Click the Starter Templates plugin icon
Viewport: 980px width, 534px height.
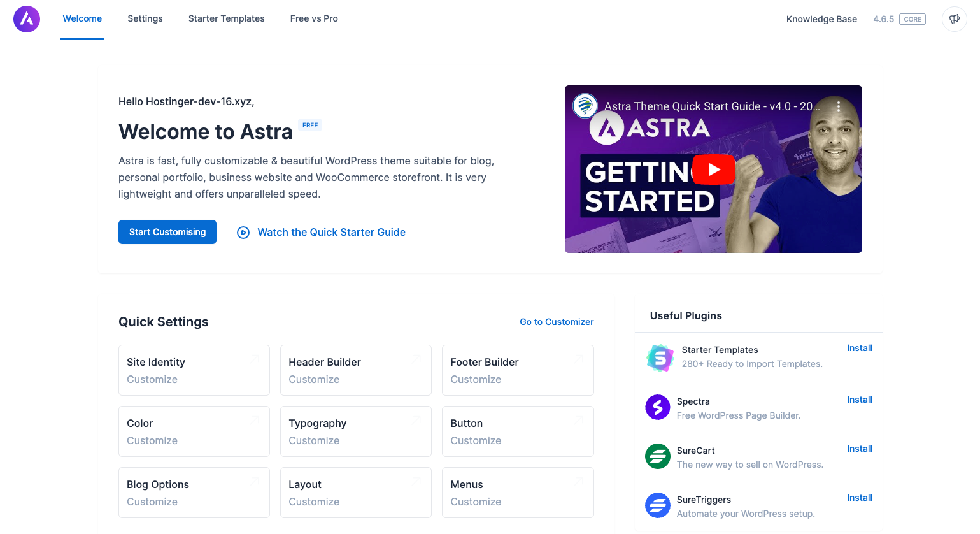(x=658, y=358)
